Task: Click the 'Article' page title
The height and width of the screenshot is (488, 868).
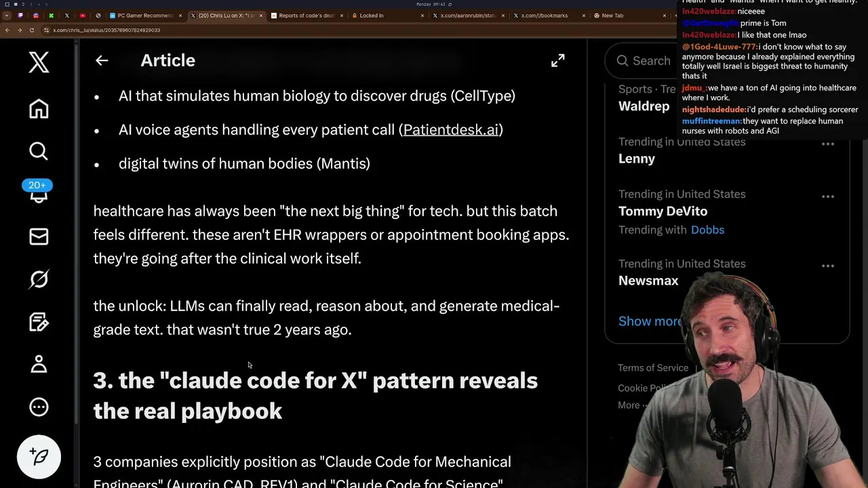Action: [167, 60]
